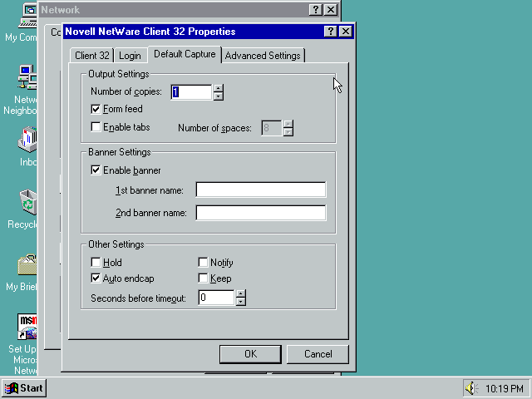
Task: Switch to the Client 32 tab
Action: (x=92, y=56)
